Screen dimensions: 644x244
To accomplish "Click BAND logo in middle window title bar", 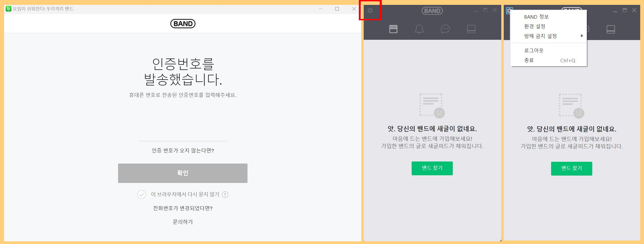I will 432,11.
